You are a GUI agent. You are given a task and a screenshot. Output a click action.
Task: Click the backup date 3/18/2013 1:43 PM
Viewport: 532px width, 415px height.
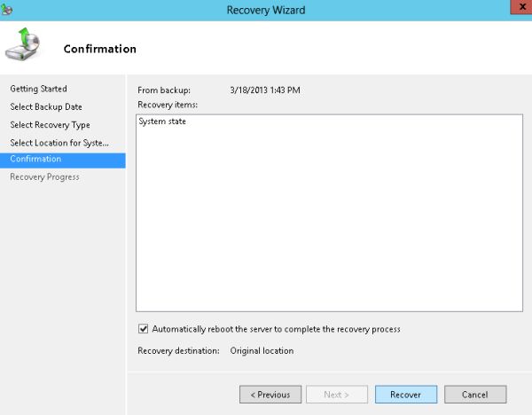(x=265, y=90)
